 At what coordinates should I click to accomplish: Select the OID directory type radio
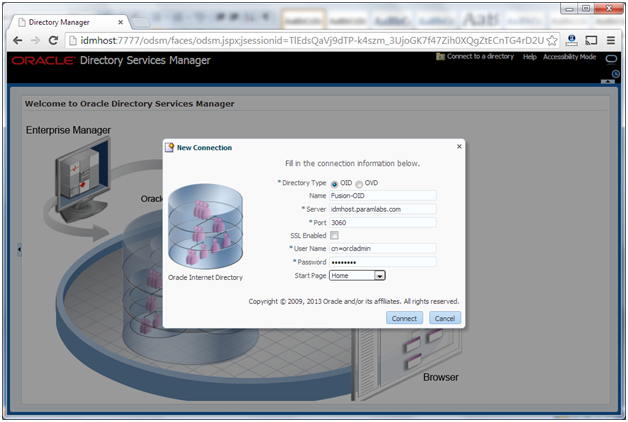[334, 184]
